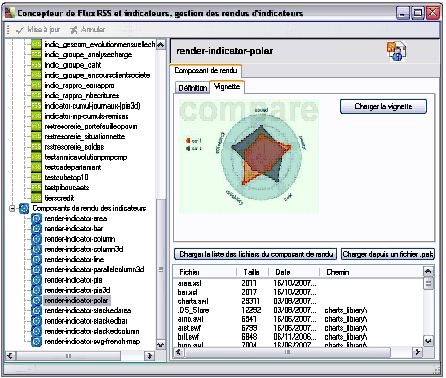Viewport: 446px width, 378px height.
Task: Select the Vignette tab
Action: pyautogui.click(x=227, y=87)
